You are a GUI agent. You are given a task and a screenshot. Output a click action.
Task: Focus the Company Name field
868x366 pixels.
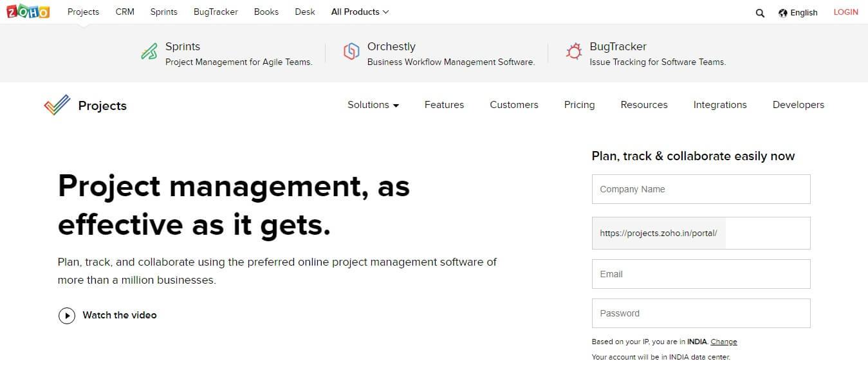(701, 189)
